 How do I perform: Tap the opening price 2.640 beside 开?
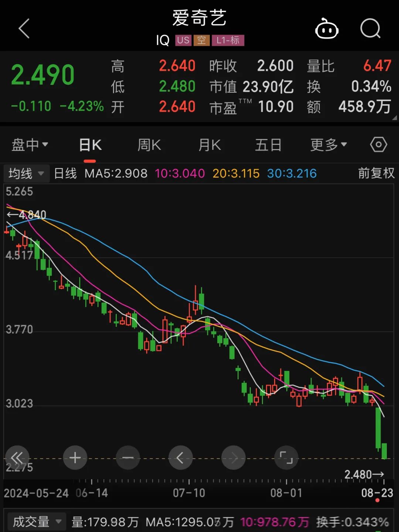click(177, 107)
